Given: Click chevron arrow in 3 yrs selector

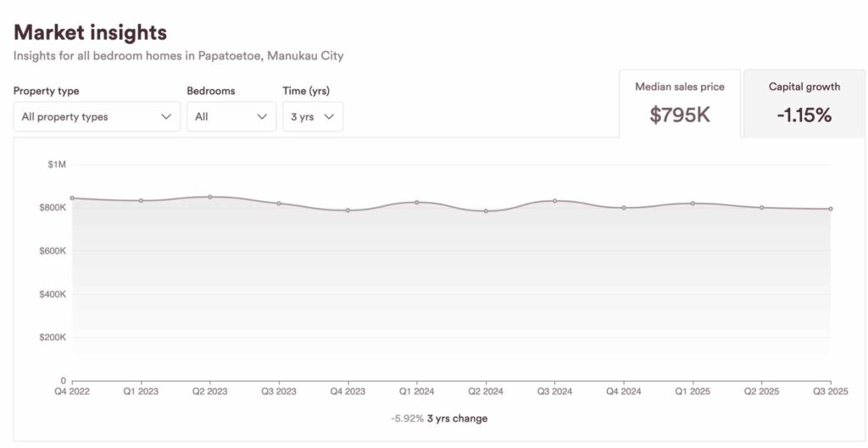Looking at the screenshot, I should pos(329,117).
